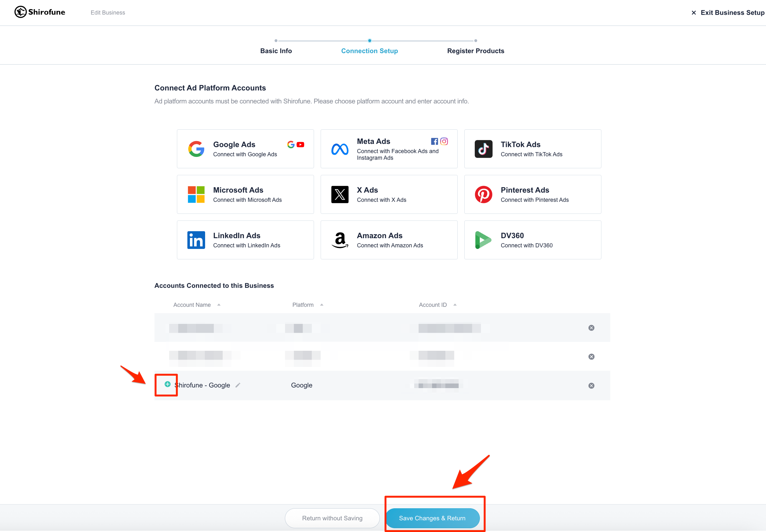Connect with Google Ads card title
This screenshot has width=766, height=532.
(234, 145)
